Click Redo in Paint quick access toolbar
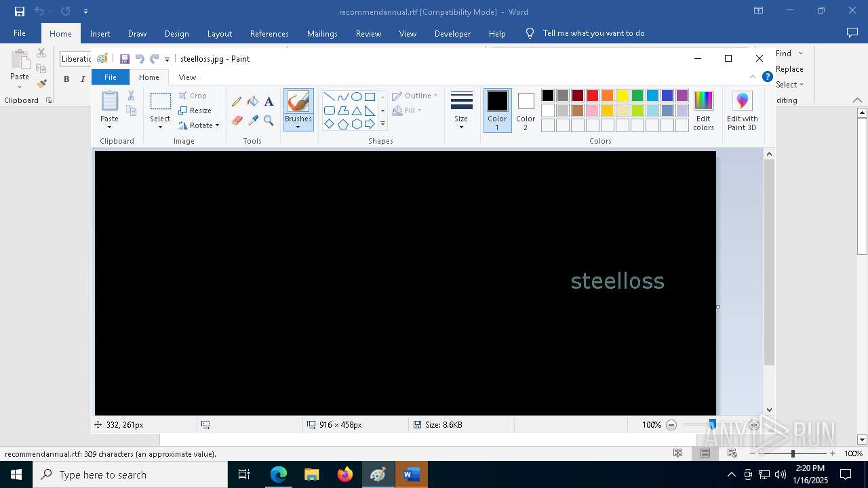 pos(155,59)
